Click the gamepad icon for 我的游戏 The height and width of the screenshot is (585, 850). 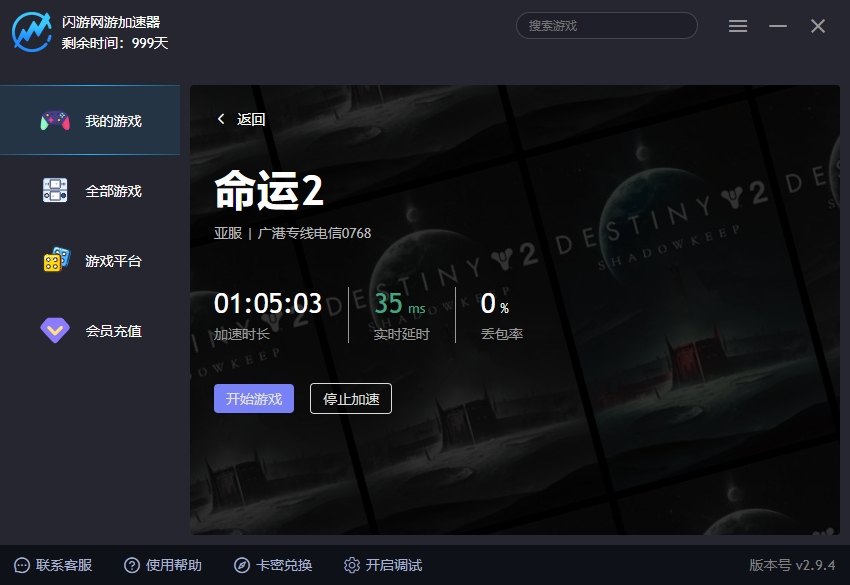55,121
